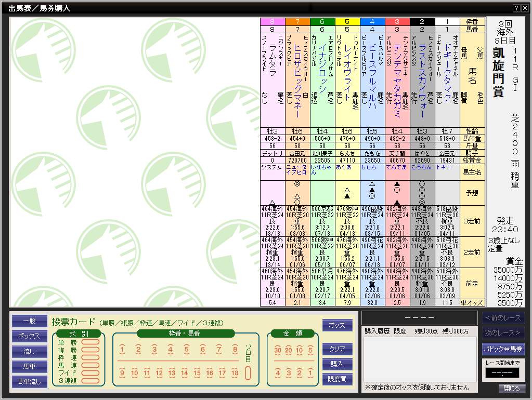Open owner ニュータイプヒロ link
The height and width of the screenshot is (400, 532).
297,170
